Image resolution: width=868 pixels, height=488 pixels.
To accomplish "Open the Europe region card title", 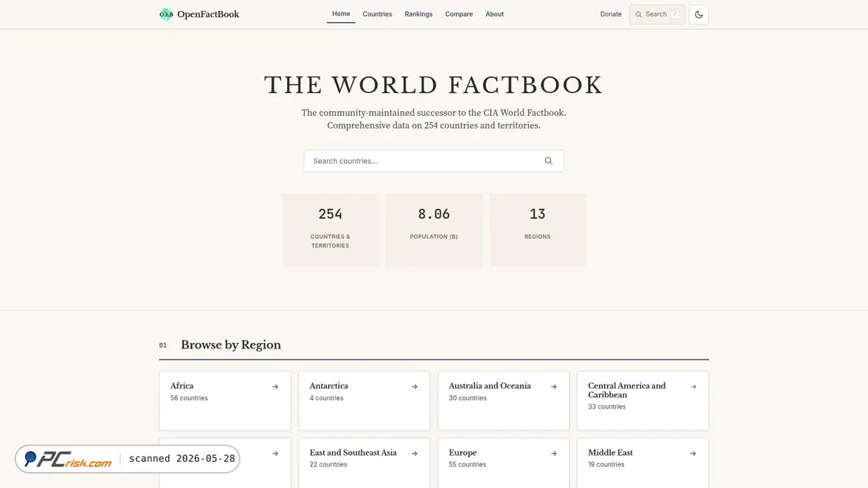I will 462,453.
